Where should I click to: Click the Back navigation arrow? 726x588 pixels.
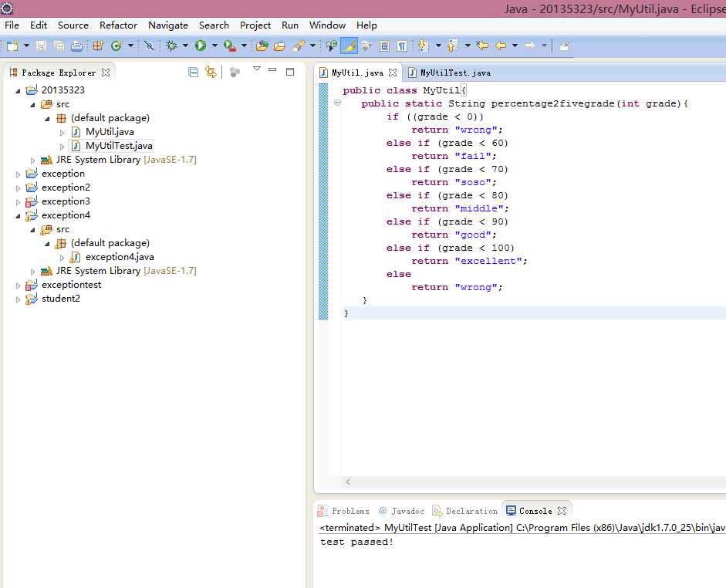point(501,46)
